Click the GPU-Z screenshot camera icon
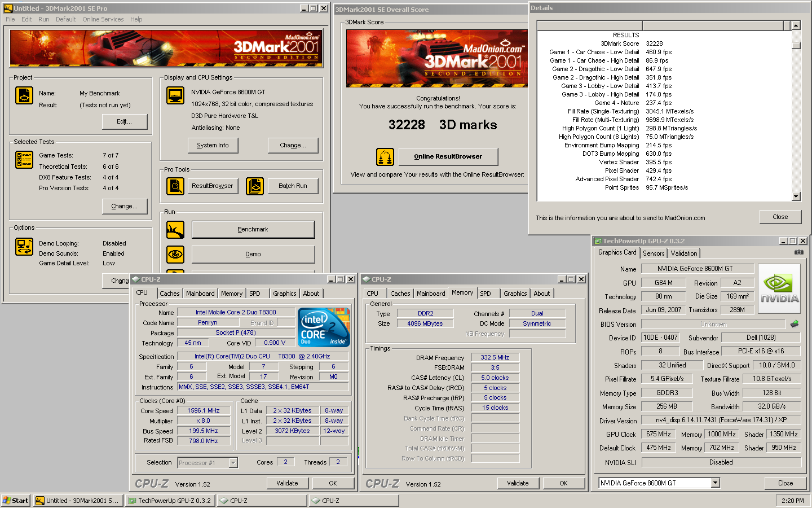Image resolution: width=812 pixels, height=508 pixels. tap(799, 252)
